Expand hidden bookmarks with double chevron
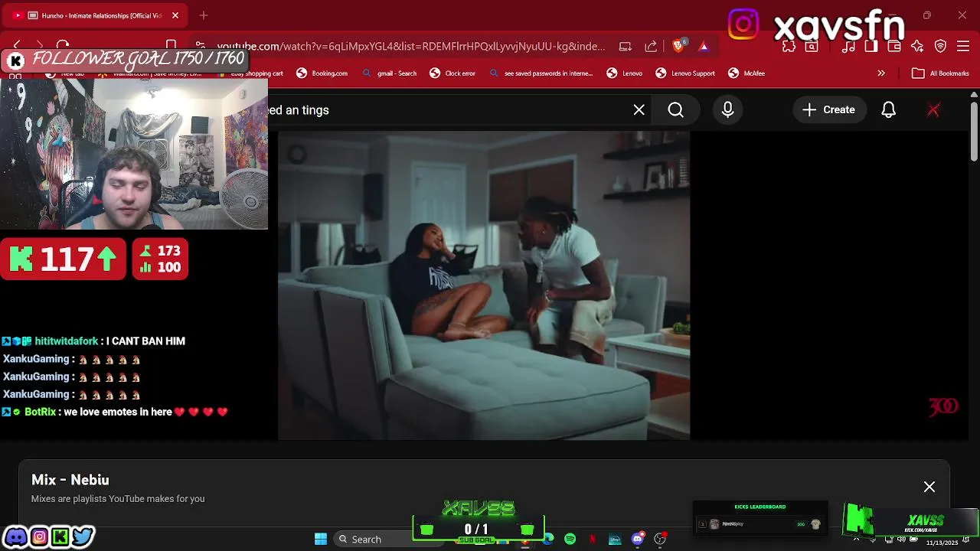This screenshot has height=551, width=980. pos(881,73)
